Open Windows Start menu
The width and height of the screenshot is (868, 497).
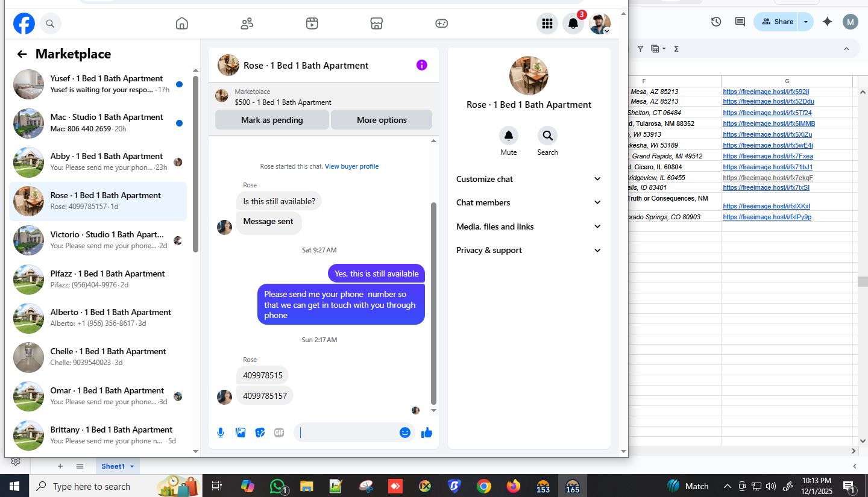pyautogui.click(x=14, y=486)
